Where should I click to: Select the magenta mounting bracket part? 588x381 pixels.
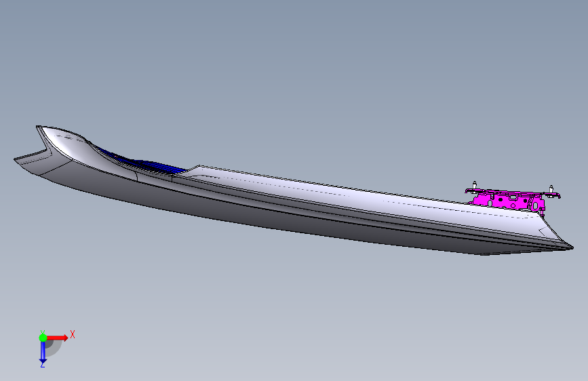click(512, 200)
